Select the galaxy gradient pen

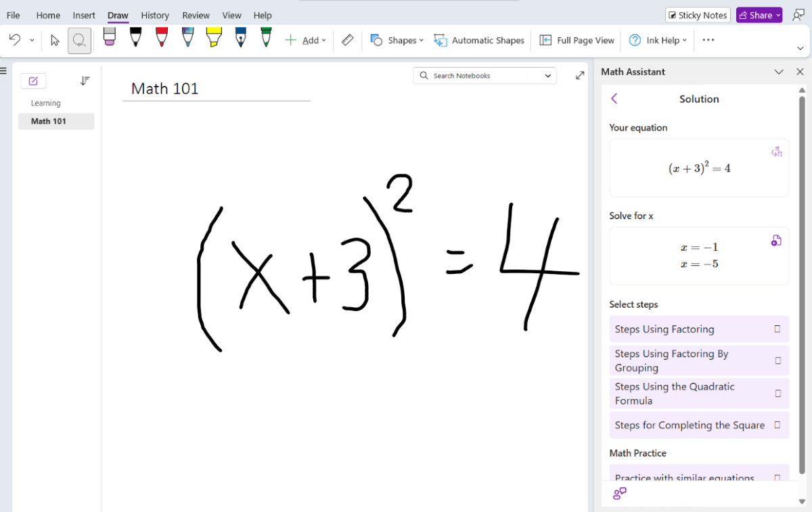coord(188,37)
